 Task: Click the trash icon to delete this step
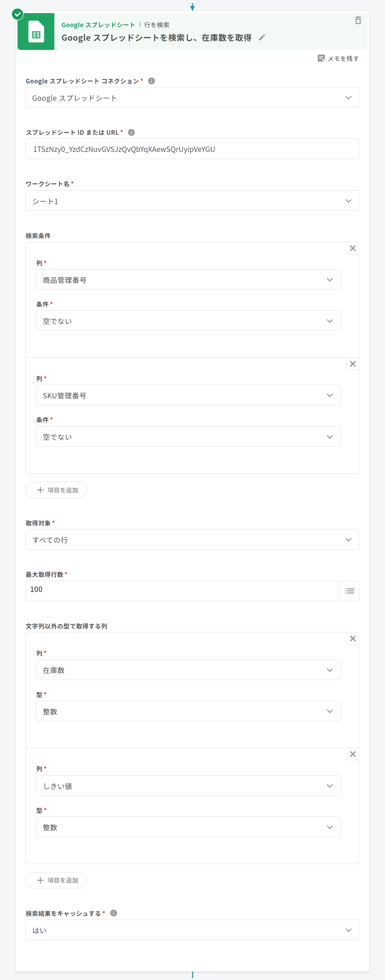[358, 21]
